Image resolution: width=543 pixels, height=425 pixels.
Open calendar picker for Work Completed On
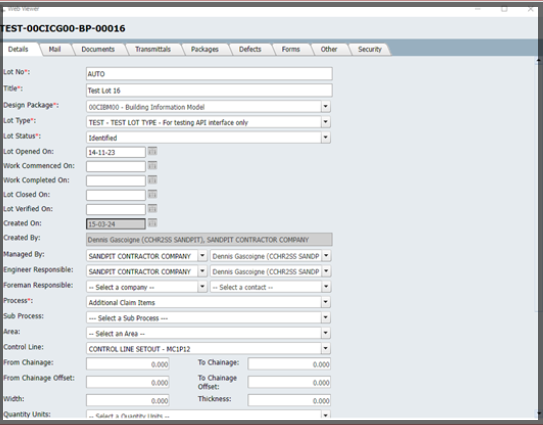(152, 180)
